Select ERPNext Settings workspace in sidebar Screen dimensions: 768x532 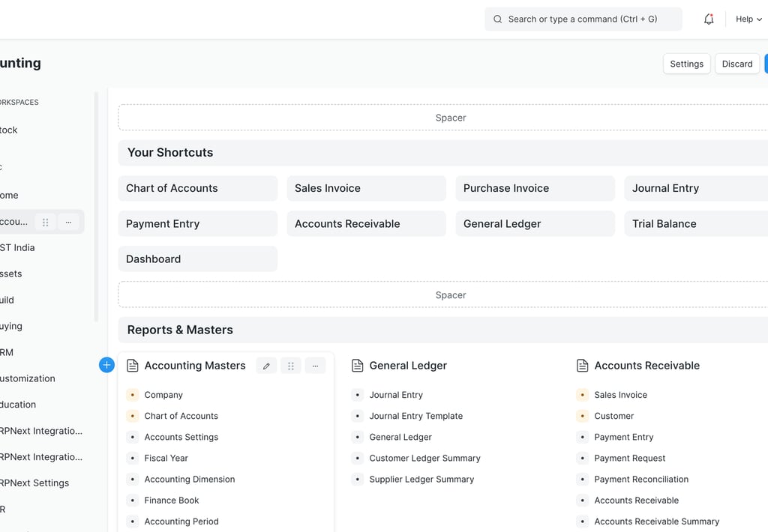34,483
